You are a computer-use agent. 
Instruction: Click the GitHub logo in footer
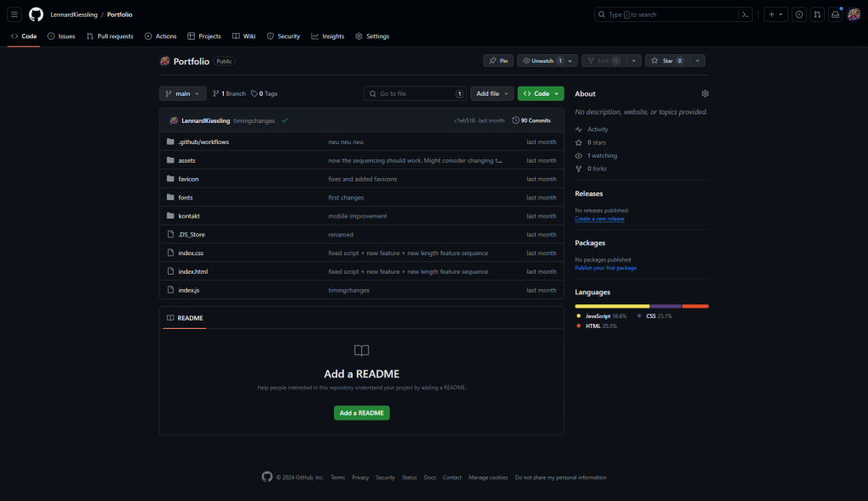coord(267,477)
